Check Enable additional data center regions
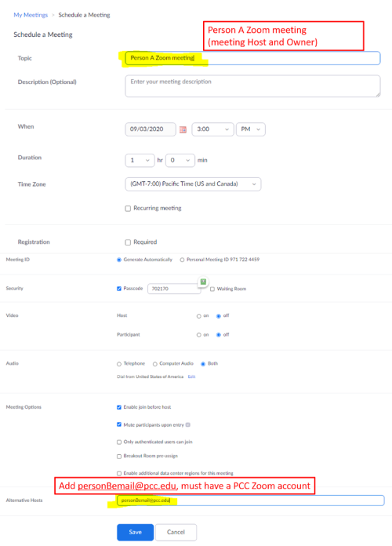The image size is (392, 546). (x=119, y=473)
